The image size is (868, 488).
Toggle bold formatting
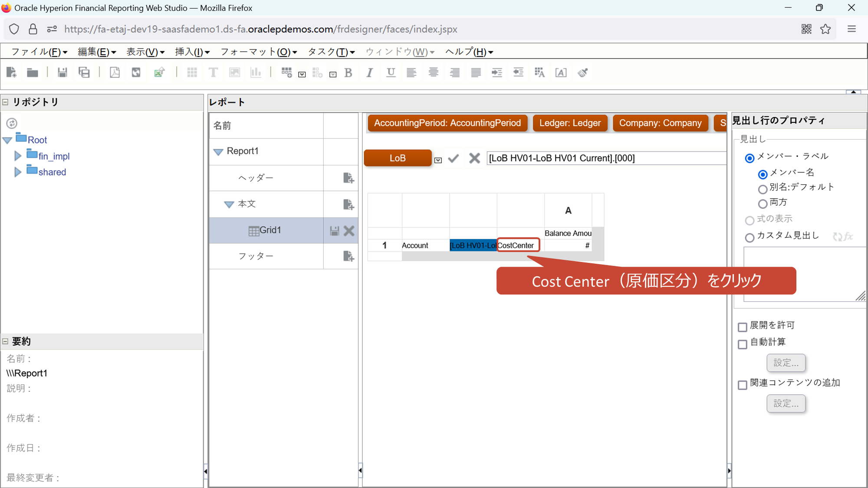coord(348,73)
